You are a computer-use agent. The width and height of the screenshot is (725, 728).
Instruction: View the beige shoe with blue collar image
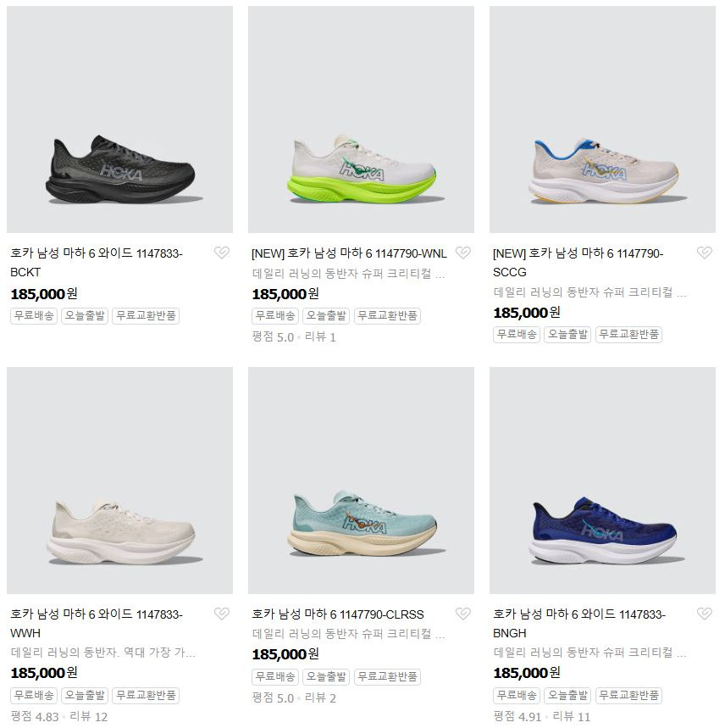pyautogui.click(x=602, y=119)
